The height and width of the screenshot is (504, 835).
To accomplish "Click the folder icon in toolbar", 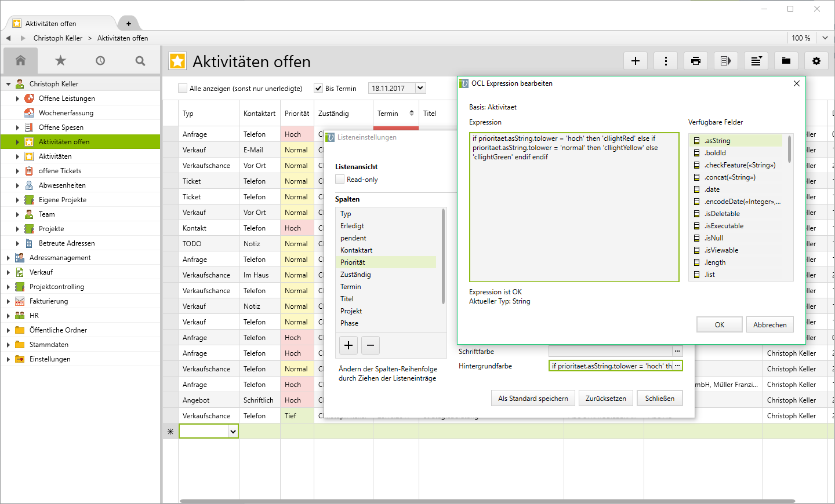I will pos(786,61).
